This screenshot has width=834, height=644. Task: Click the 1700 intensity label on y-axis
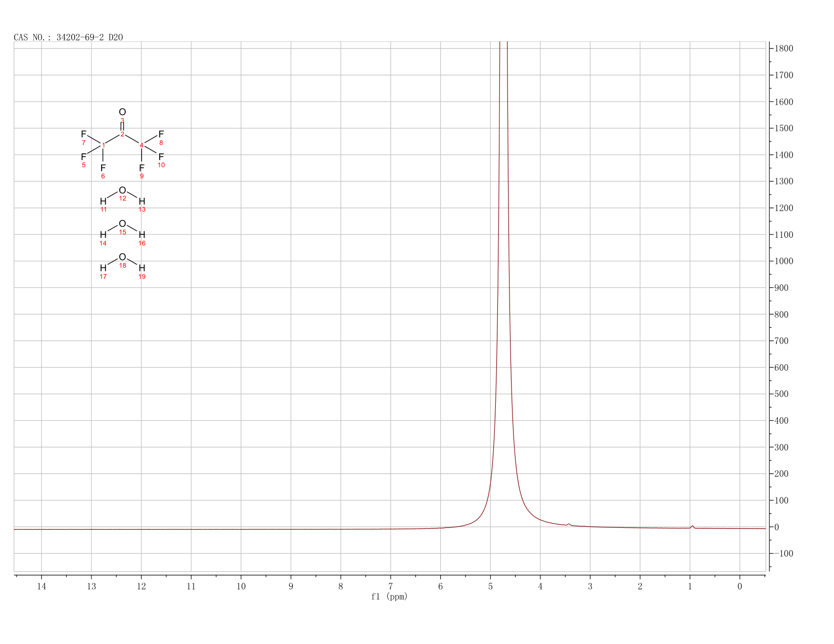click(x=784, y=75)
